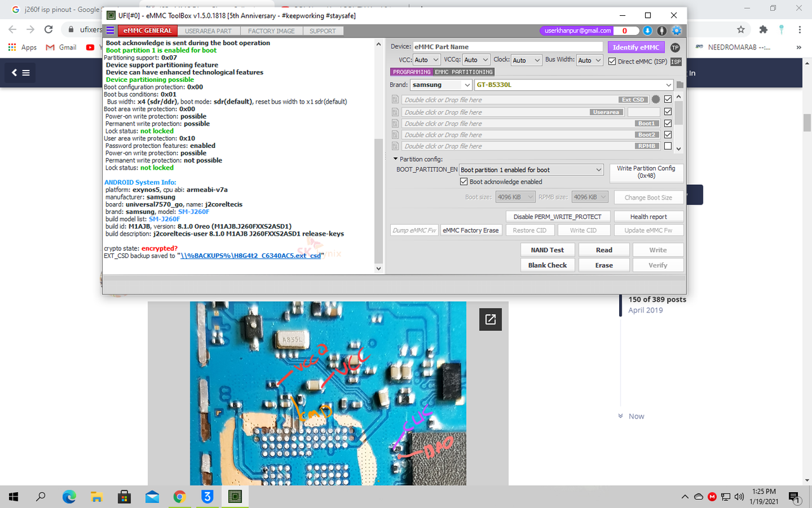
Task: Show more bookmarks with the chevron
Action: coord(800,47)
